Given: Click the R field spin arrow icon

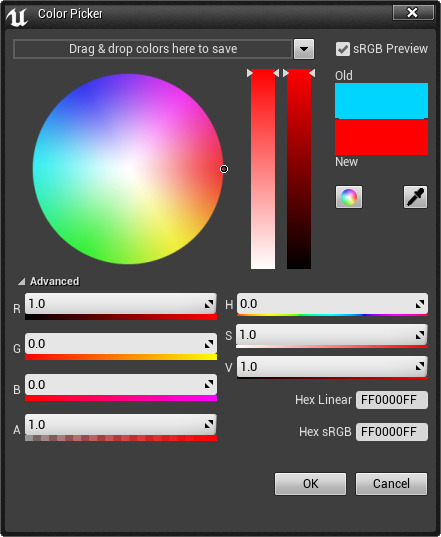Looking at the screenshot, I should (209, 304).
